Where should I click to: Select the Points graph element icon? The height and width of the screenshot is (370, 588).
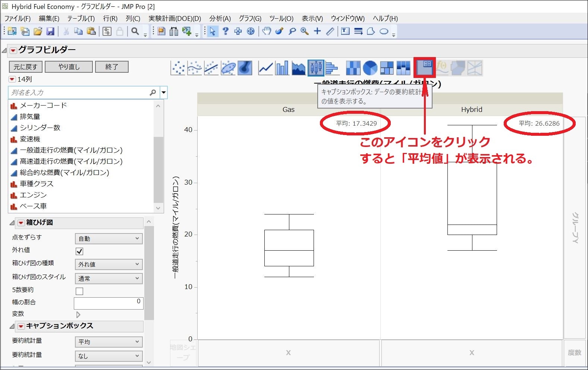point(178,68)
